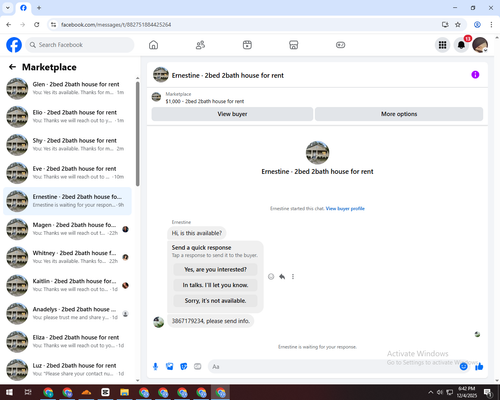Open Glen's conversation
The image size is (500, 400).
(x=68, y=88)
